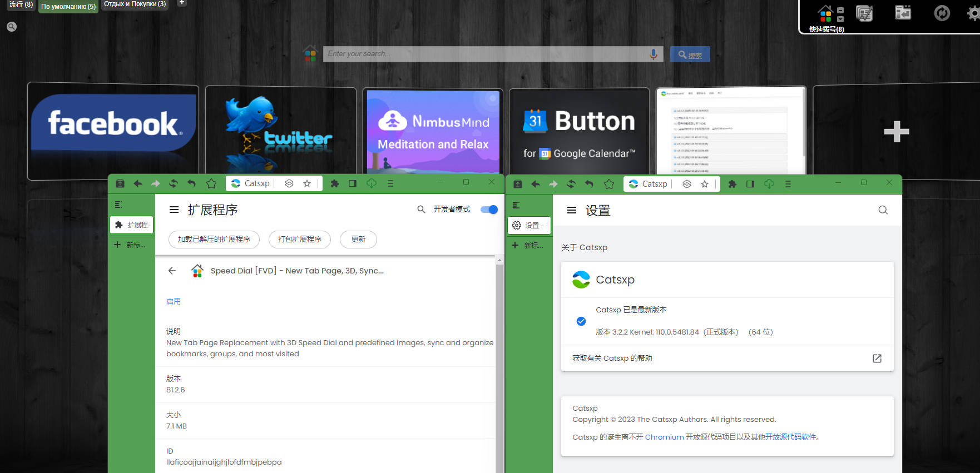
Task: Click 加载已解压的扩展程序 button
Action: (214, 239)
